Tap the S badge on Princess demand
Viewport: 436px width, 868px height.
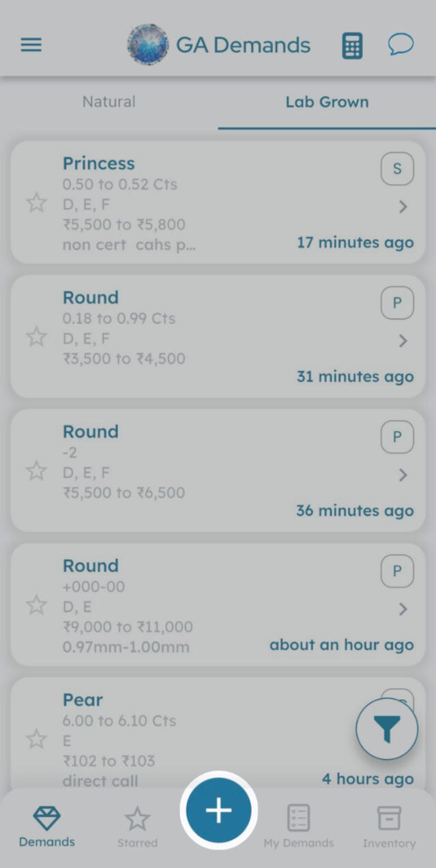point(397,169)
